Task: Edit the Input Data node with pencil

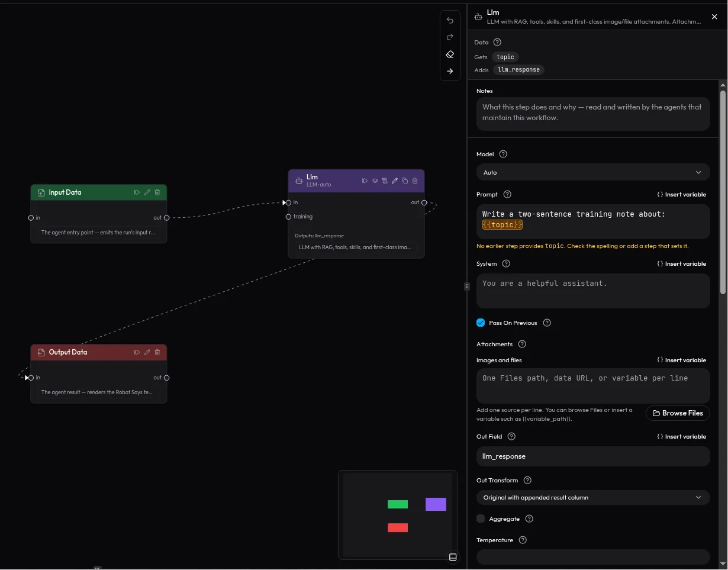Action: tap(147, 192)
